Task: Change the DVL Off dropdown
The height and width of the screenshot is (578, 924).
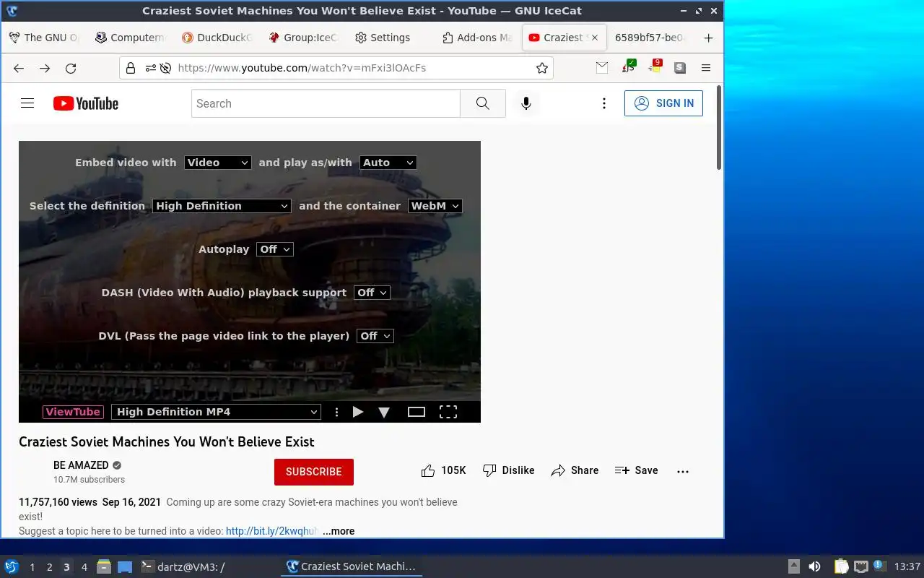Action: 375,336
